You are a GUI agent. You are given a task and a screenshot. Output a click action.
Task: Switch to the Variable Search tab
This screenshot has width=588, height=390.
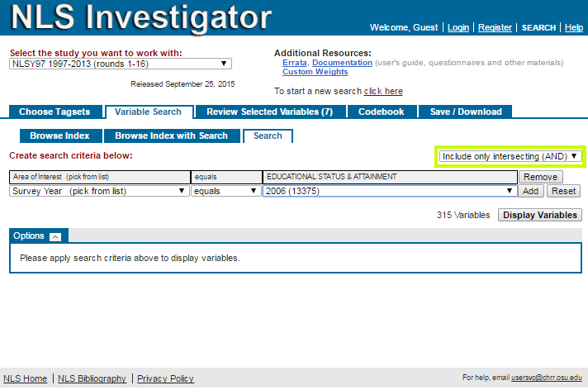click(149, 112)
